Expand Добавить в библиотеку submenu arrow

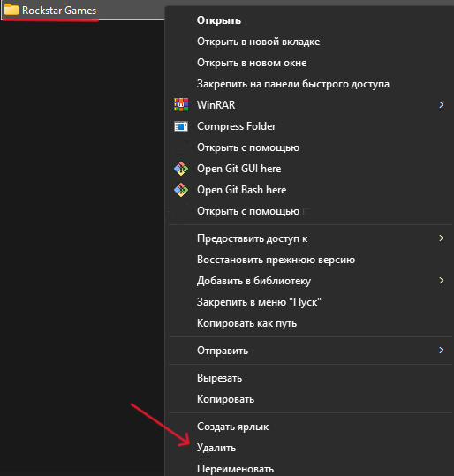(442, 280)
